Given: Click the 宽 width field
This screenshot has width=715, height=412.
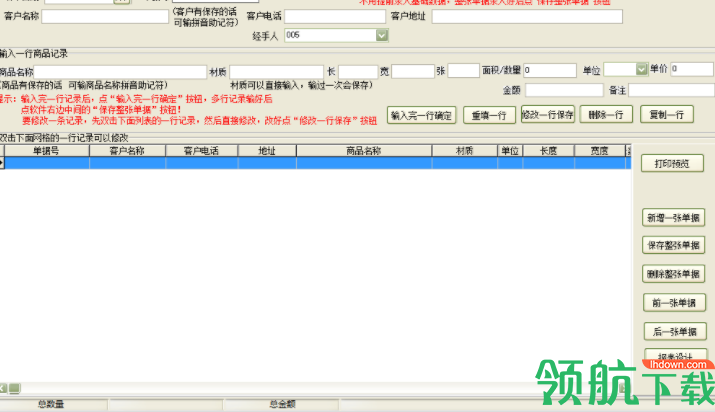Looking at the screenshot, I should click(x=413, y=71).
